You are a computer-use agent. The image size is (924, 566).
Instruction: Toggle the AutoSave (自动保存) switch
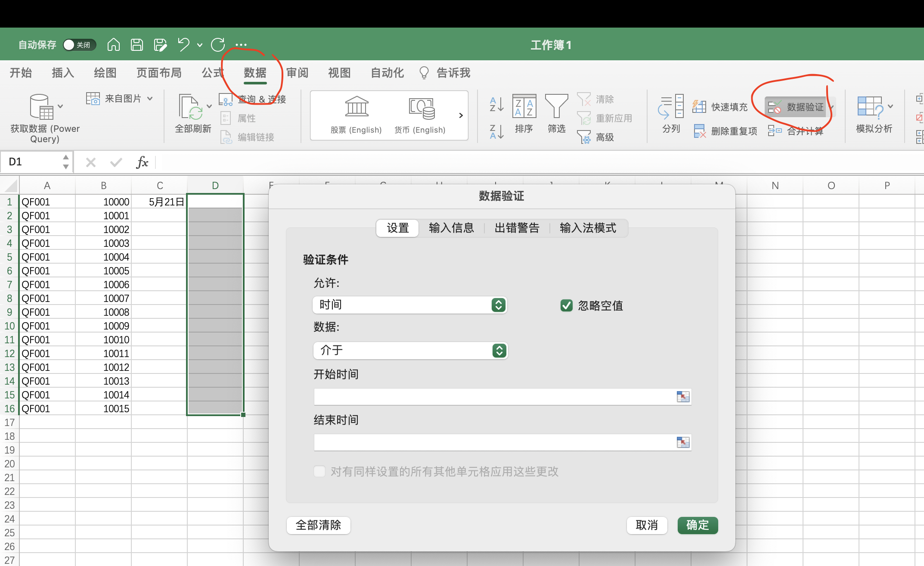[79, 45]
